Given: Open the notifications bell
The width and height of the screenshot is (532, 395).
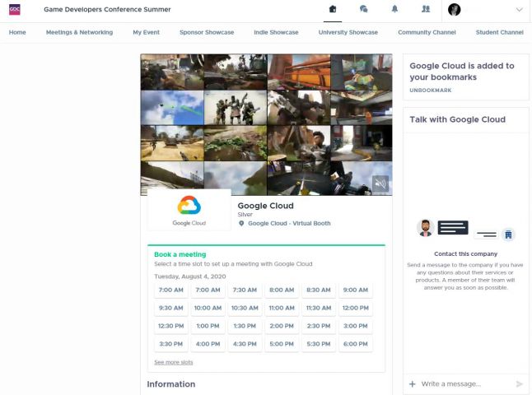Looking at the screenshot, I should 394,10.
